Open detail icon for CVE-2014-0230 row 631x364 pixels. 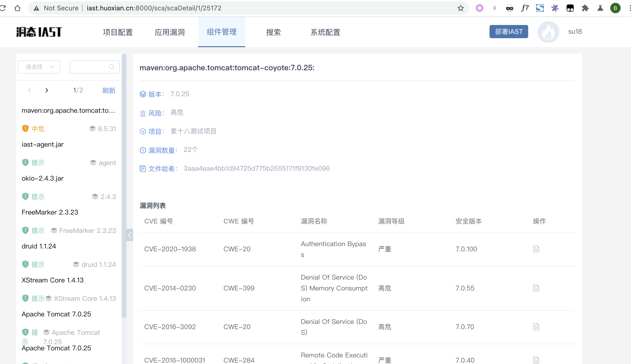[536, 288]
